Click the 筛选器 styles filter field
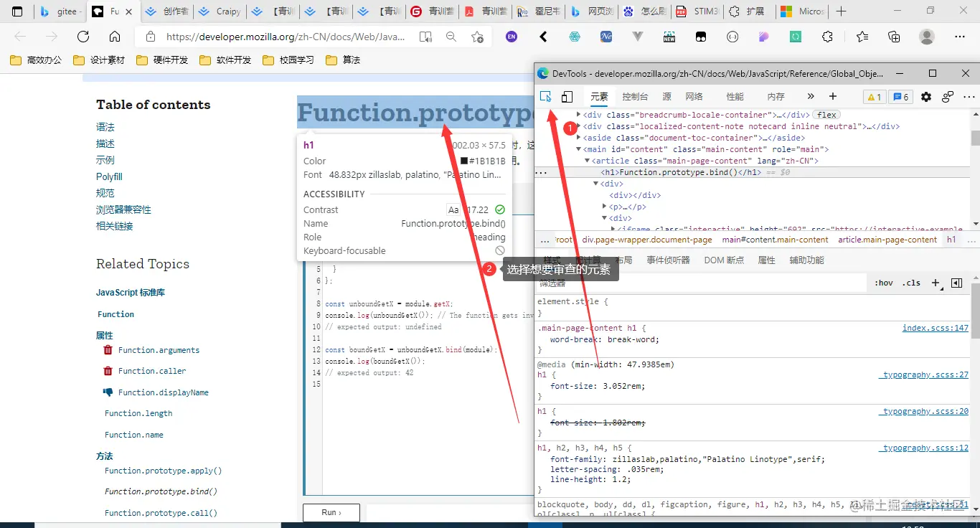980x528 pixels. (702, 283)
